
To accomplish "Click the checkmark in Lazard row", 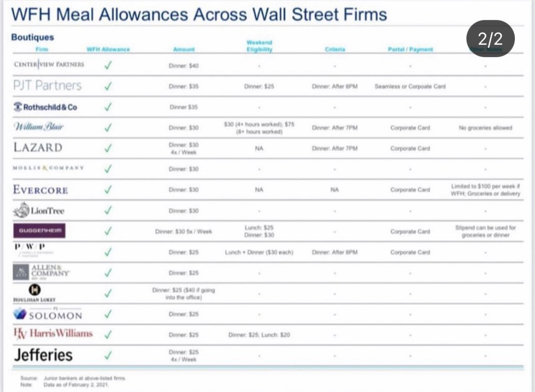I will pos(108,148).
